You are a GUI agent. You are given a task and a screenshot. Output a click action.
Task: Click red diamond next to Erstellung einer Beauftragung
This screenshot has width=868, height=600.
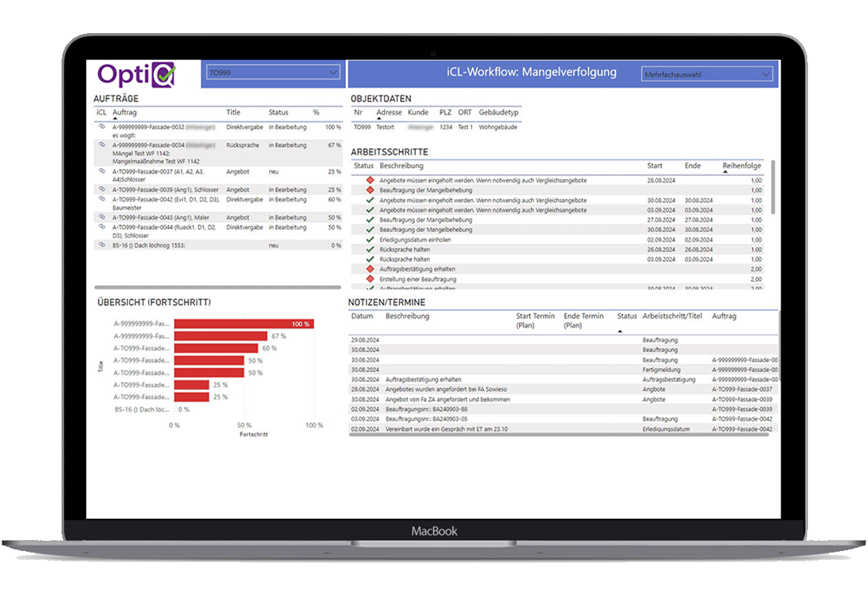pos(369,279)
